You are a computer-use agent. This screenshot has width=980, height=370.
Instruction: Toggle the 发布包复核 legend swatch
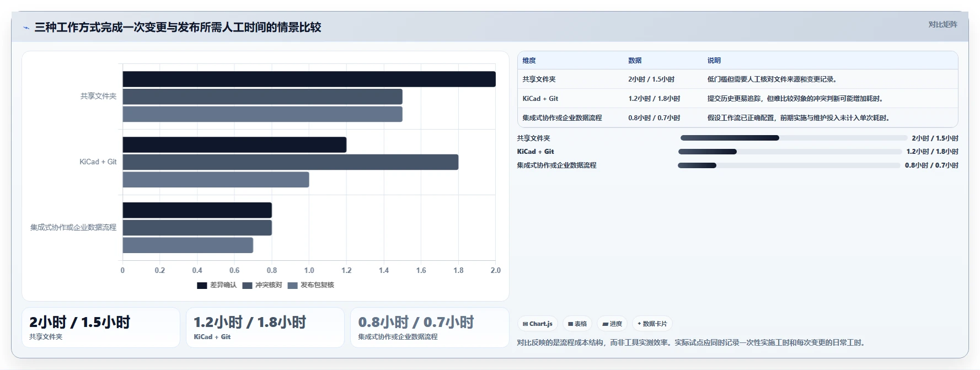[x=292, y=285]
